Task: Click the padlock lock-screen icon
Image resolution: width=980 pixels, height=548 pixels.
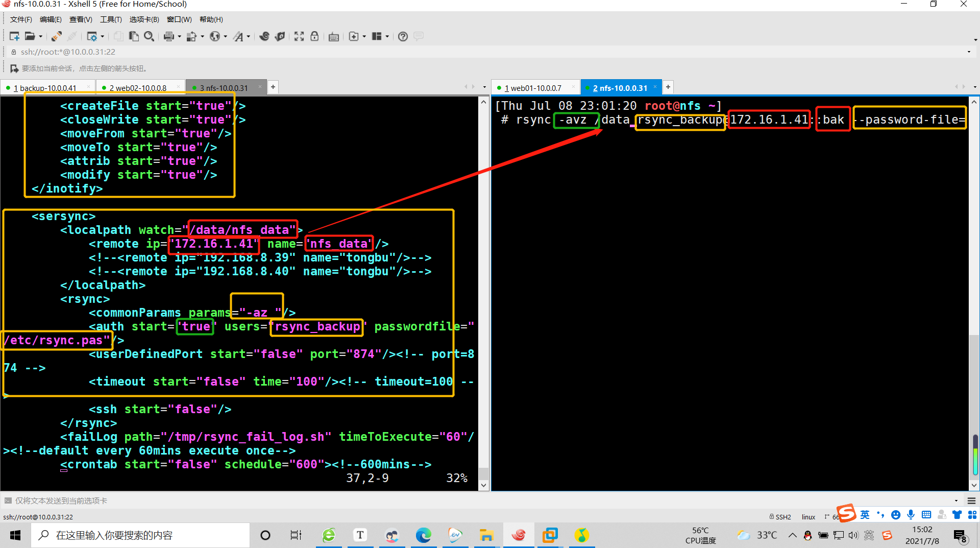Action: tap(314, 36)
